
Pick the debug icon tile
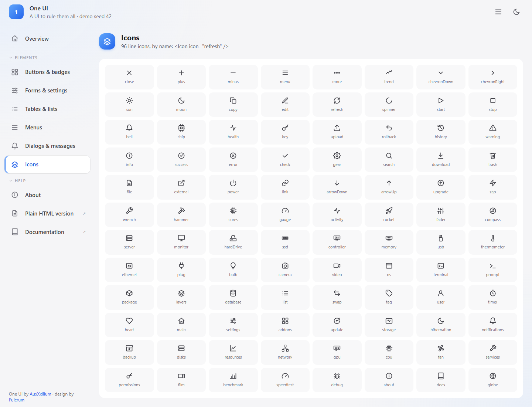point(337,380)
